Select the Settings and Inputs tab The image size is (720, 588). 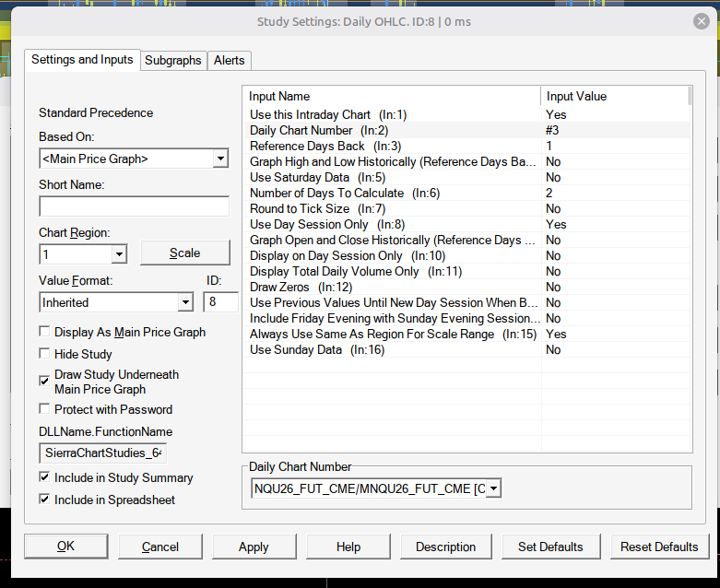coord(82,60)
